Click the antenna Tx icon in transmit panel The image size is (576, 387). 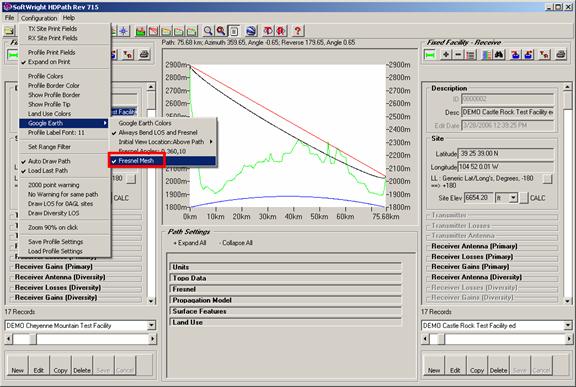pos(128,55)
